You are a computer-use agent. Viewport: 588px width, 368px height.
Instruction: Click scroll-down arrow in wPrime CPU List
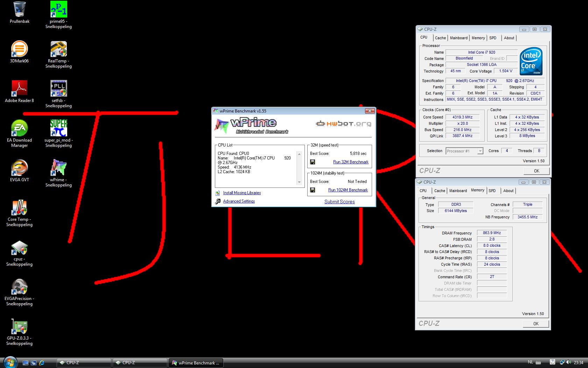pyautogui.click(x=299, y=182)
